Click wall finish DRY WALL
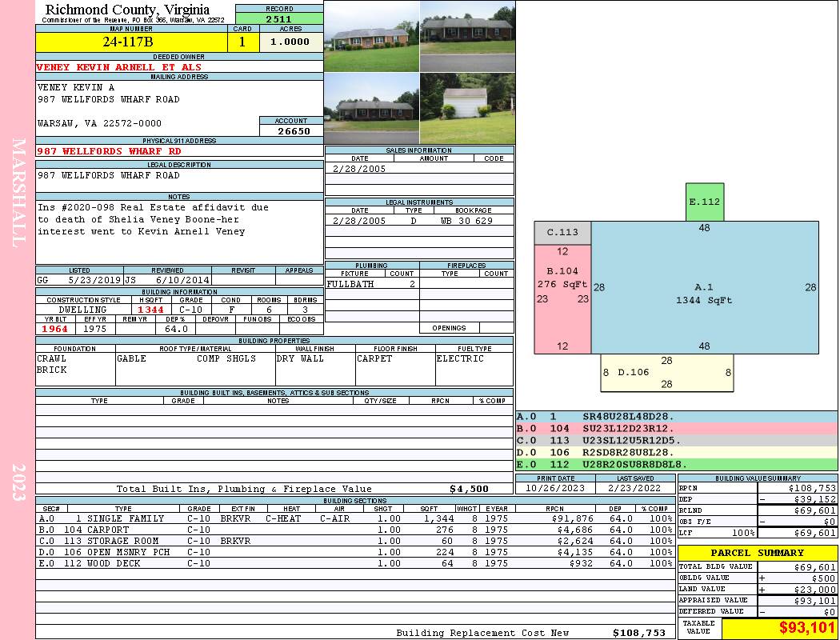The height and width of the screenshot is (640, 840). (x=300, y=358)
